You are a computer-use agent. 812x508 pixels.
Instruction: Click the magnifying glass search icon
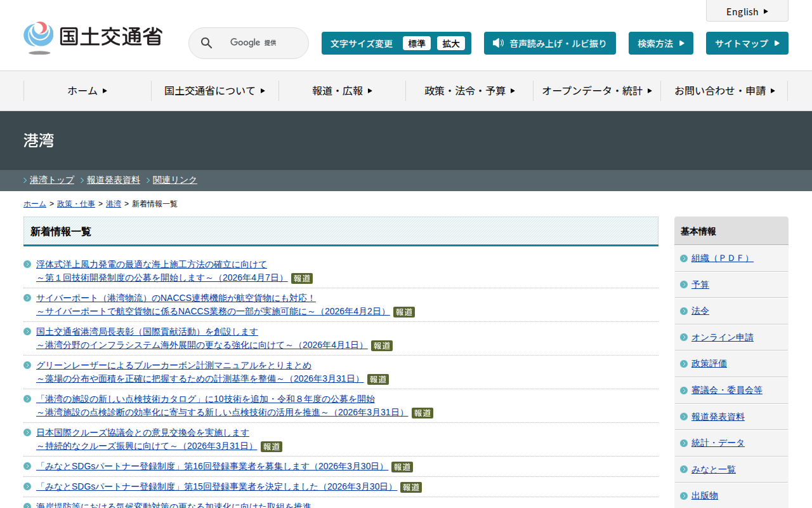pyautogui.click(x=207, y=43)
